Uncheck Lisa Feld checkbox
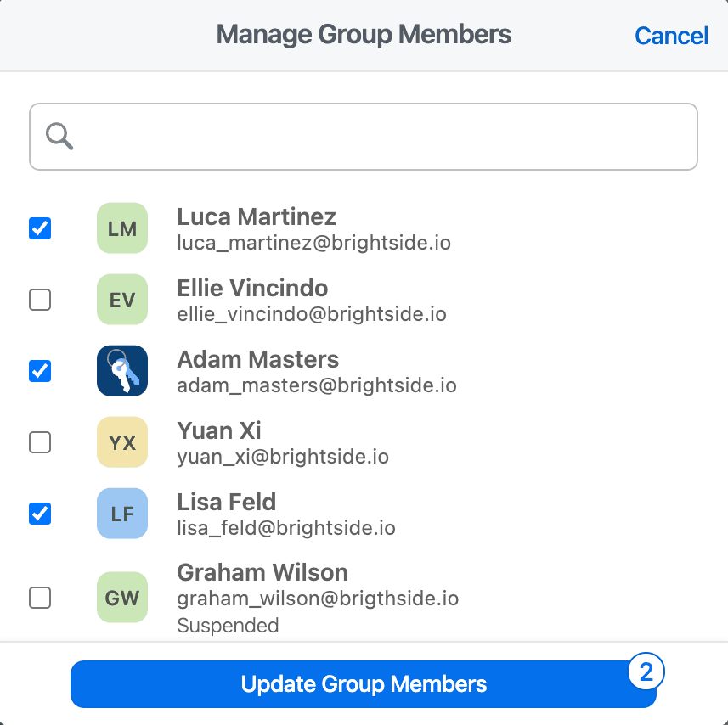Image resolution: width=728 pixels, height=725 pixels. [x=40, y=514]
